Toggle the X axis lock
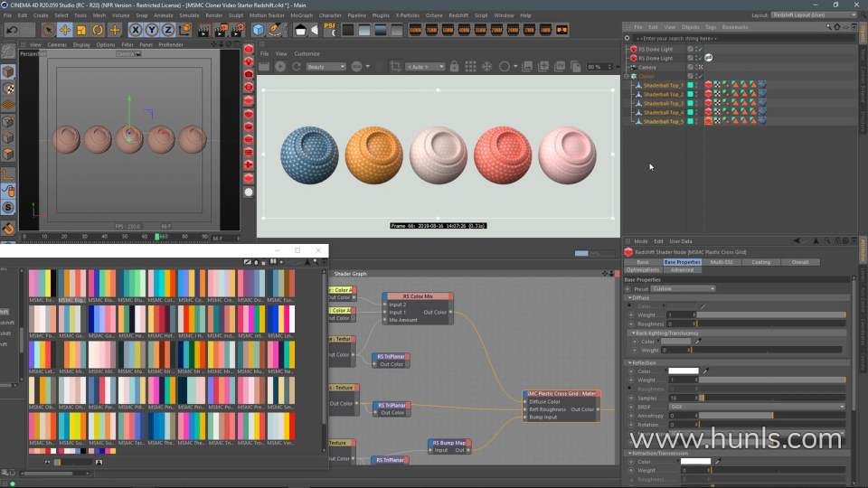Viewport: 868px width, 488px height. tap(136, 30)
